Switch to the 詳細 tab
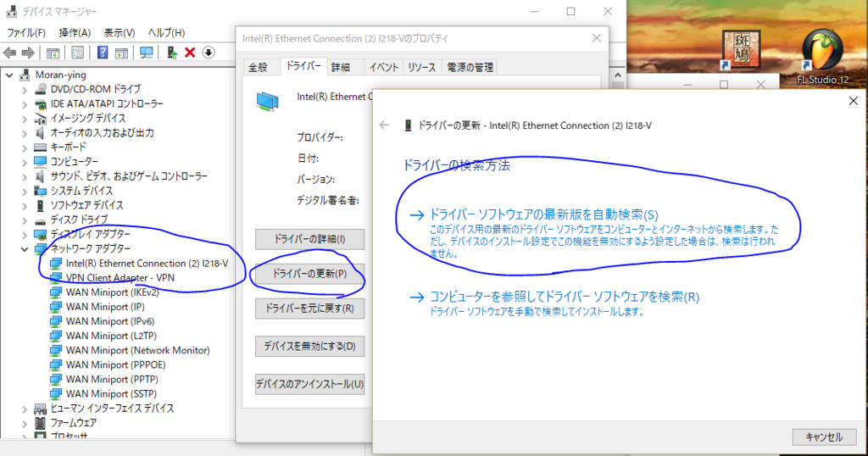The height and width of the screenshot is (456, 868). click(341, 68)
